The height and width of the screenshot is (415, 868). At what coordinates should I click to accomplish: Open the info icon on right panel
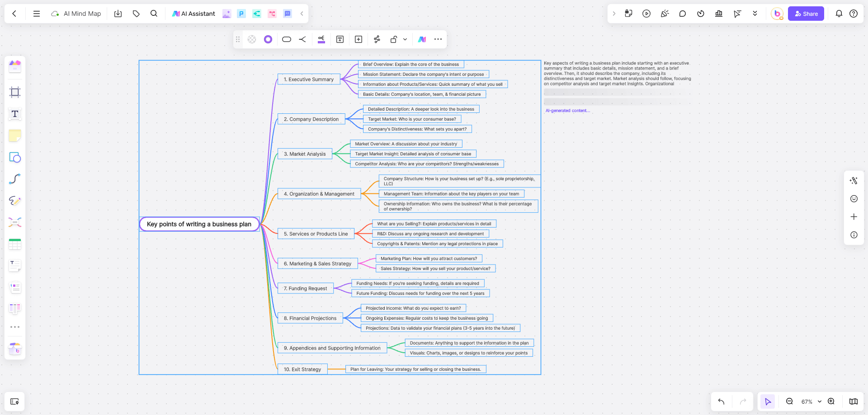854,235
